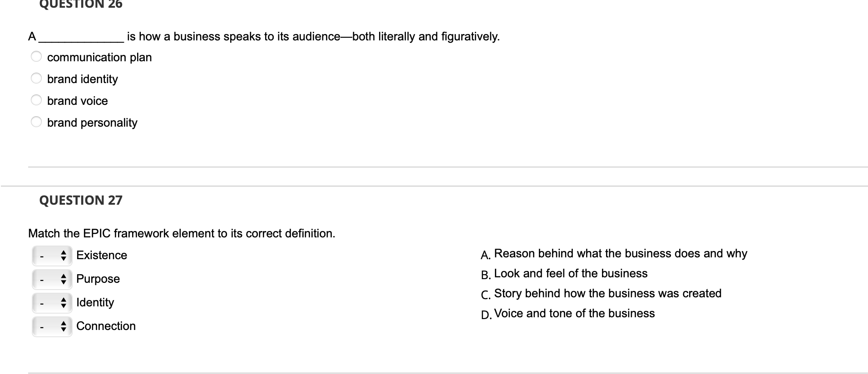Click definition D "Voice and tone of the business"
This screenshot has width=868, height=374.
pyautogui.click(x=572, y=313)
